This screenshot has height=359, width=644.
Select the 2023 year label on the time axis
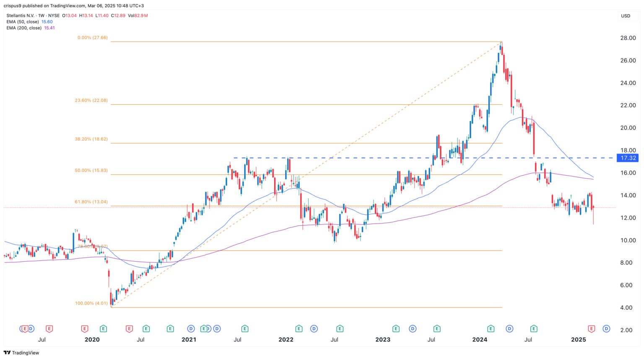point(382,340)
